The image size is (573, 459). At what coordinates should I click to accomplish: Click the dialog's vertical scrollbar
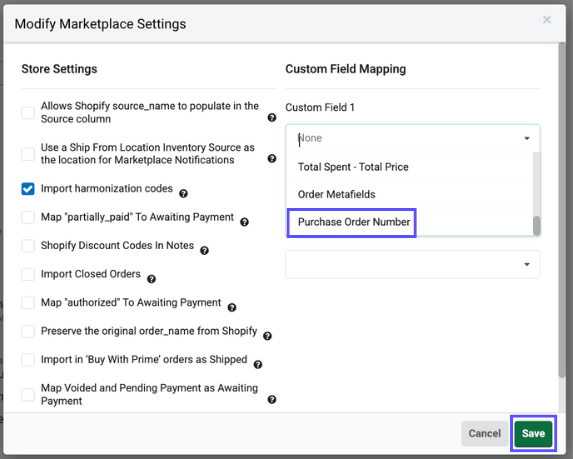[x=562, y=210]
